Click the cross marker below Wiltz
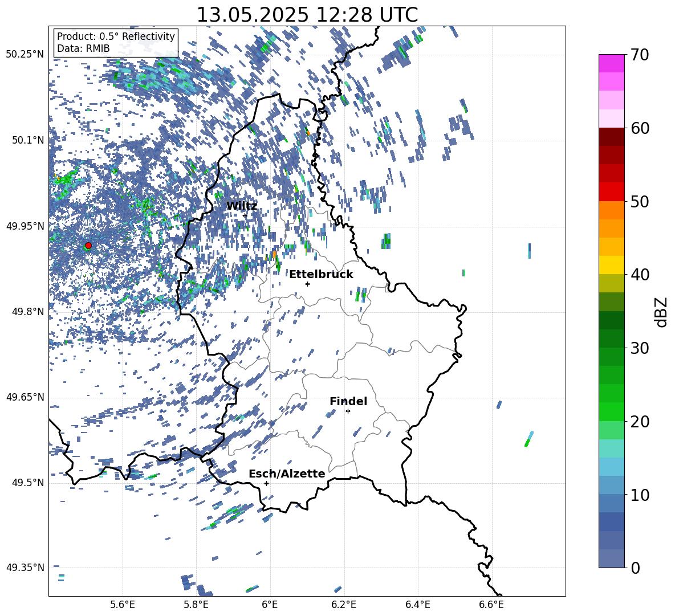The height and width of the screenshot is (616, 675). [x=245, y=215]
